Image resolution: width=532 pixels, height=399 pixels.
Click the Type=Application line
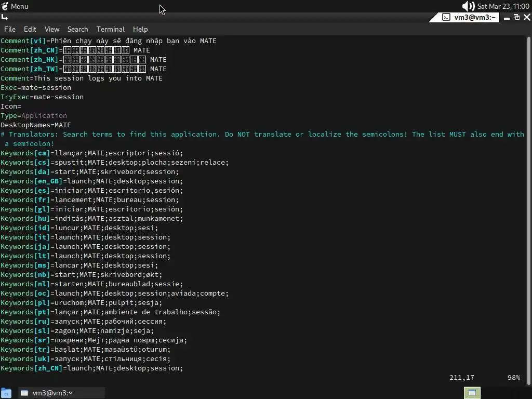click(34, 116)
